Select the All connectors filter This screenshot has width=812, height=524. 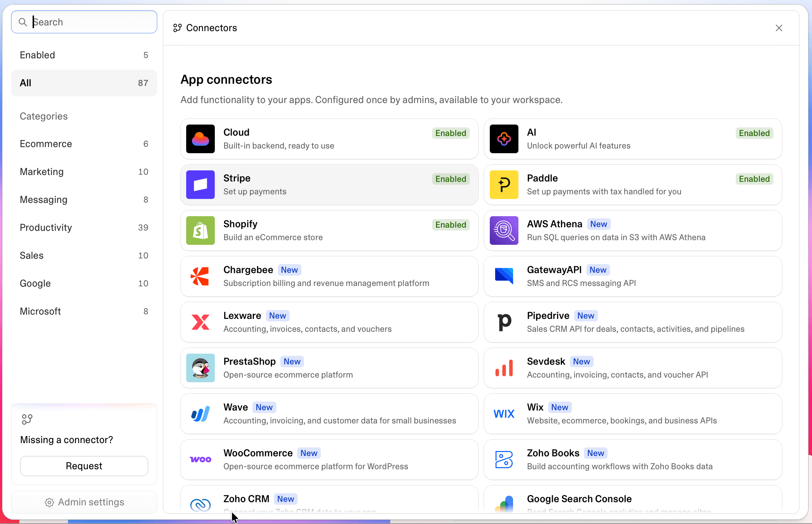[x=84, y=83]
